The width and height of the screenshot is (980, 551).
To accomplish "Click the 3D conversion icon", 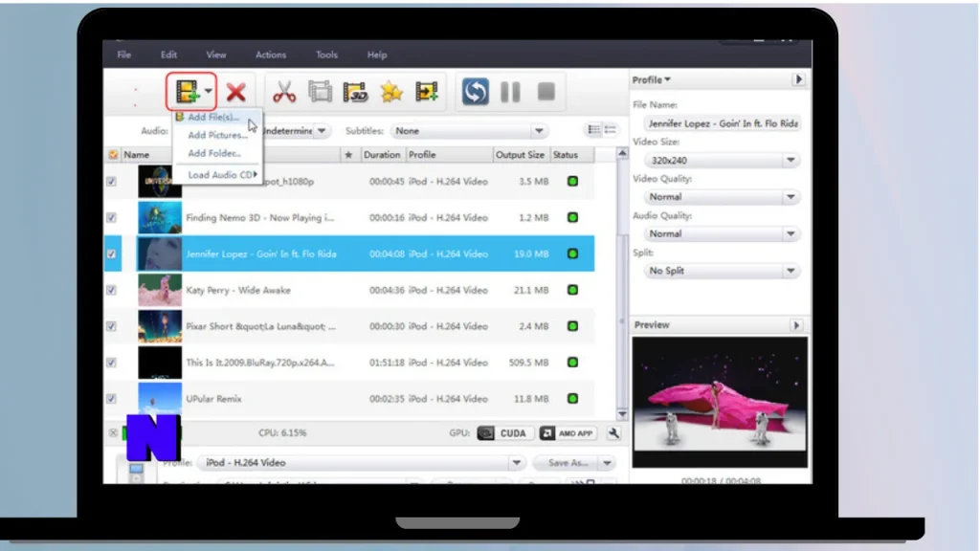I will tap(356, 92).
